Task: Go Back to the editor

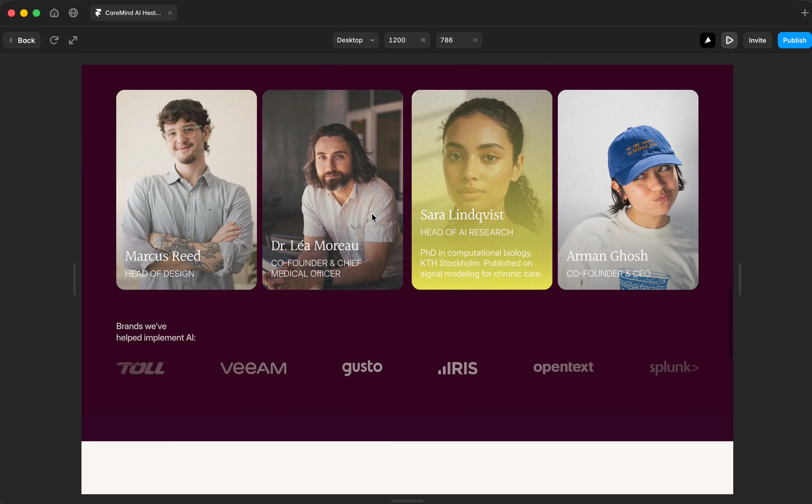Action: pyautogui.click(x=22, y=40)
